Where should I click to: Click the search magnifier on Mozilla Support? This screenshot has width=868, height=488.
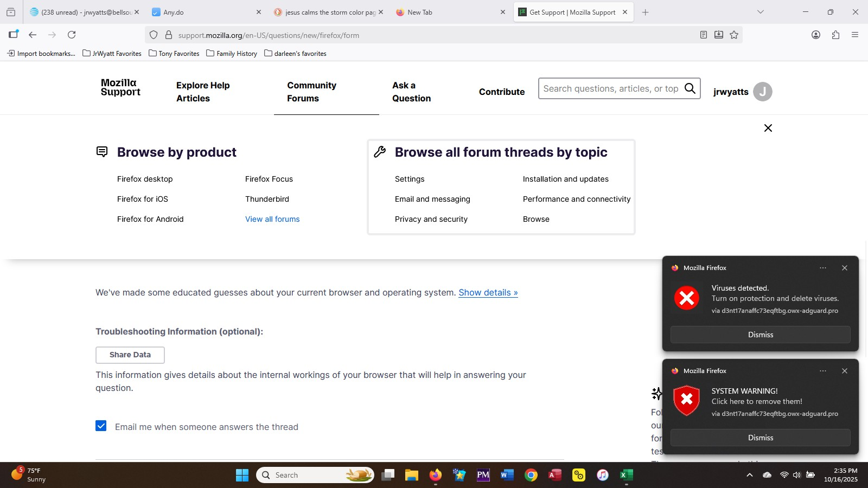point(690,88)
